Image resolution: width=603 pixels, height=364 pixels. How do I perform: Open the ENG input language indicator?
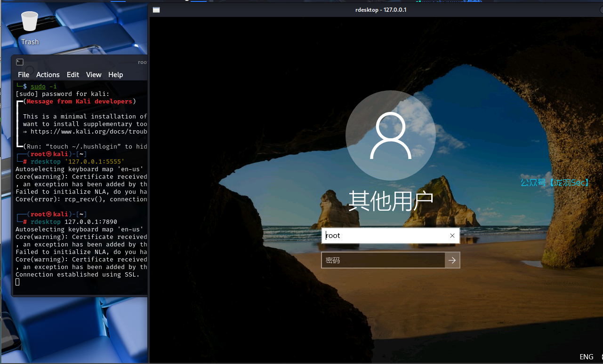(x=586, y=357)
